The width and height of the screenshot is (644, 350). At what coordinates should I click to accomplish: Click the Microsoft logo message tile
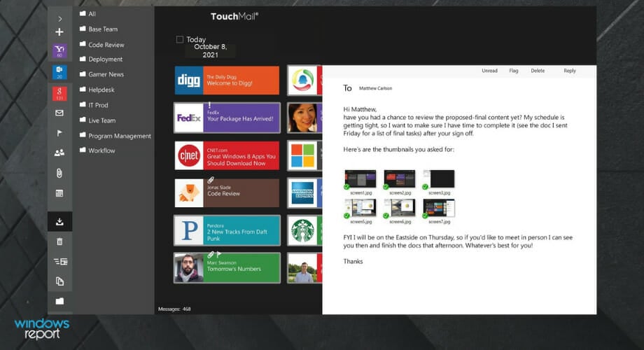pyautogui.click(x=304, y=155)
